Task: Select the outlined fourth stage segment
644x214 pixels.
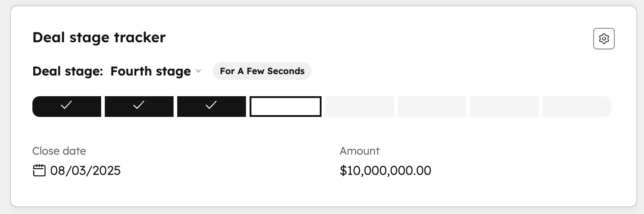Action: [x=286, y=107]
